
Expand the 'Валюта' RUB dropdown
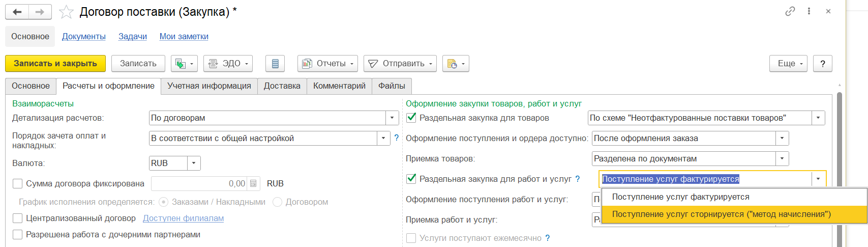click(194, 163)
